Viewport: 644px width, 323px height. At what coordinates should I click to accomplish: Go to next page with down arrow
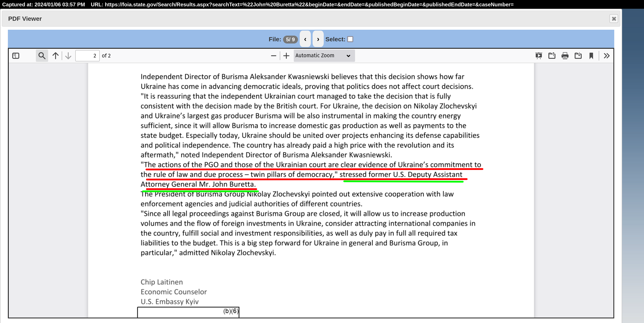point(68,56)
